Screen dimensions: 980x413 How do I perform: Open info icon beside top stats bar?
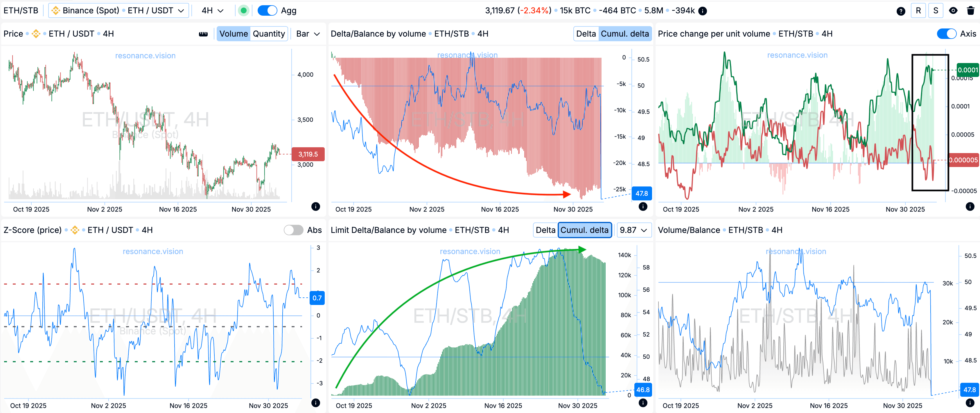(703, 11)
